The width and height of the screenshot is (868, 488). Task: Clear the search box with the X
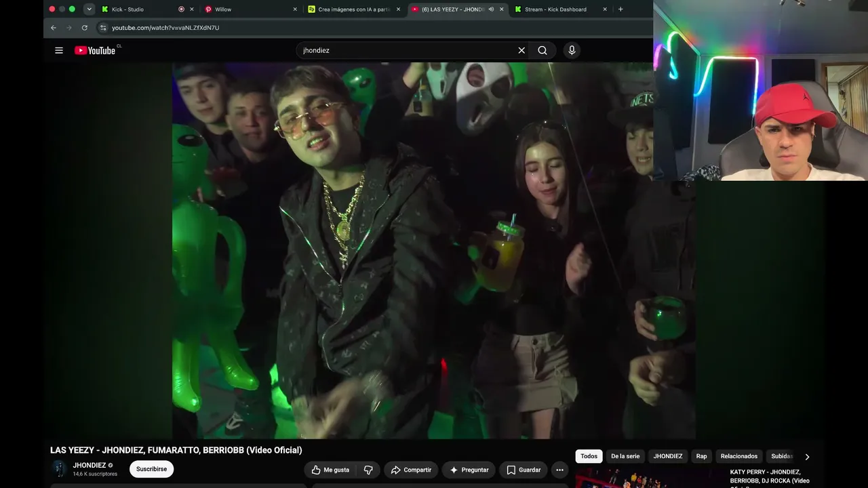point(521,50)
